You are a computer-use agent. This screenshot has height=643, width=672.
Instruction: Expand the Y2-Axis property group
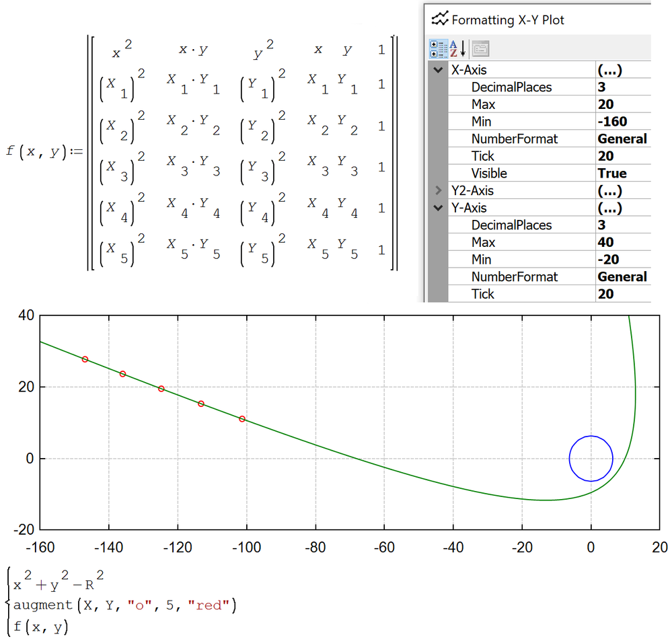point(438,190)
